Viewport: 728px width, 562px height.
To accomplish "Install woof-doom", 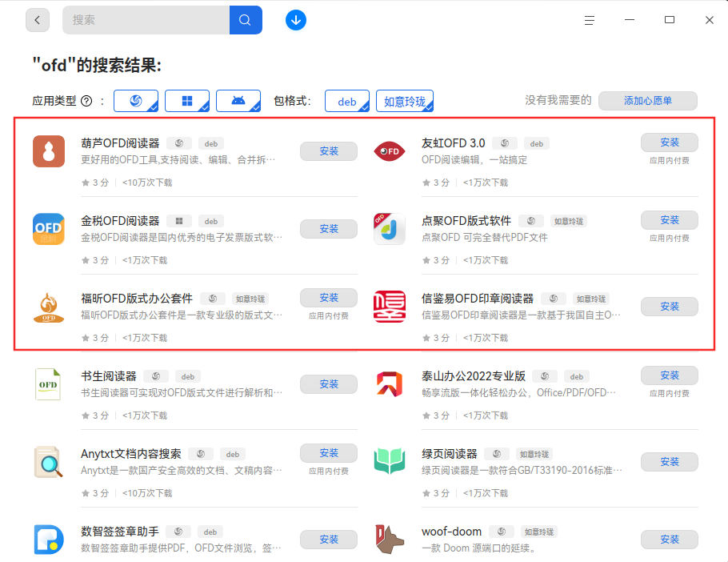I will [x=670, y=540].
